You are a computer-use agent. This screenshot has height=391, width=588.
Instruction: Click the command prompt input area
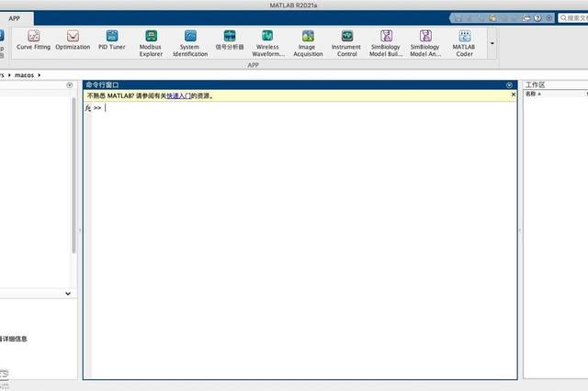coord(304,108)
